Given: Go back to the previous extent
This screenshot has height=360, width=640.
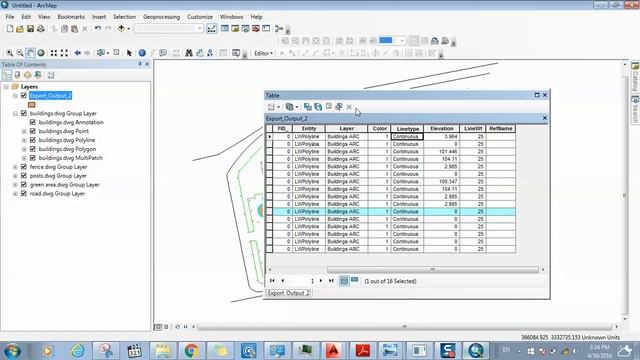Looking at the screenshot, I should 77,53.
